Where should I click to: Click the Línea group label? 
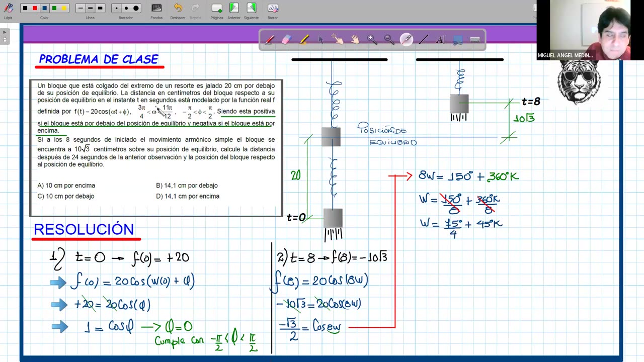pos(90,18)
